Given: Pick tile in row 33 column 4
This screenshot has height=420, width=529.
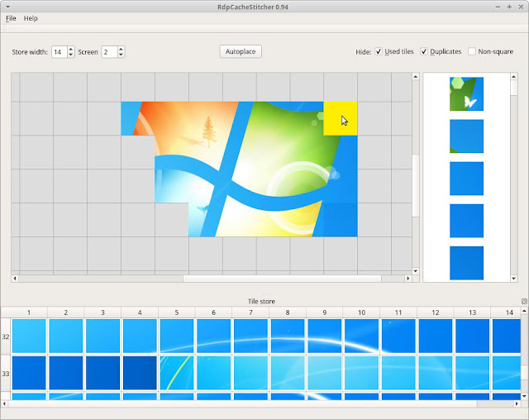Looking at the screenshot, I should 140,373.
